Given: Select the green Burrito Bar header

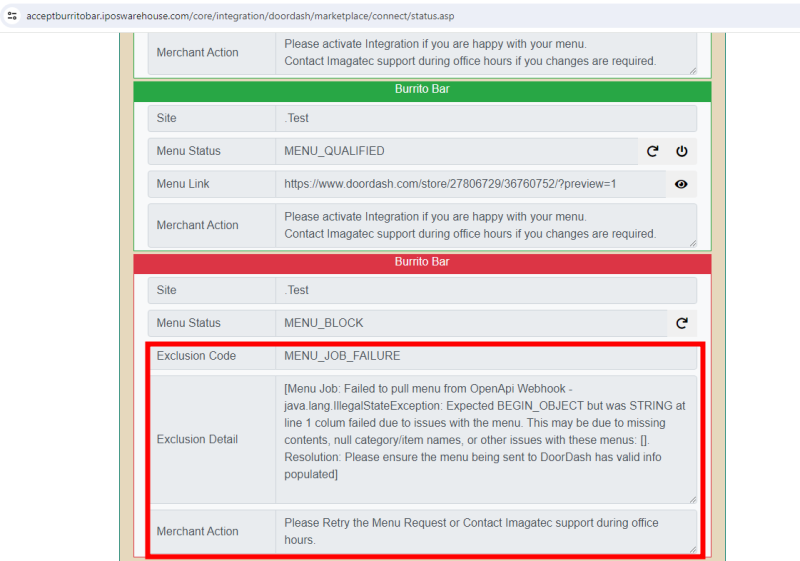Looking at the screenshot, I should click(422, 90).
